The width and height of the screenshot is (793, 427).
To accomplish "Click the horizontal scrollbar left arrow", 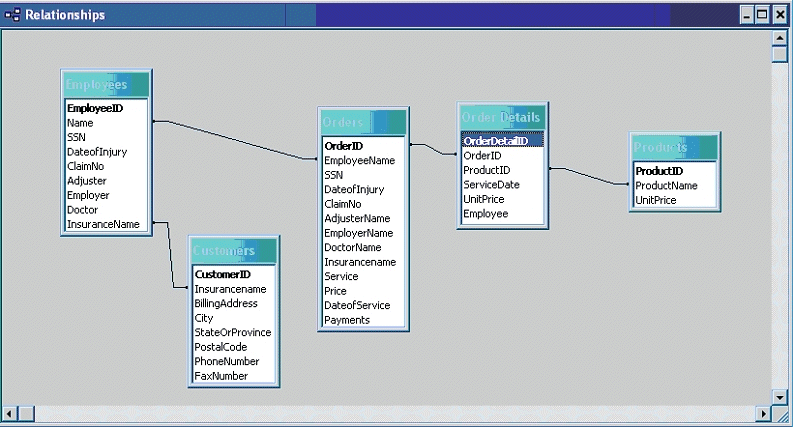I will point(9,414).
